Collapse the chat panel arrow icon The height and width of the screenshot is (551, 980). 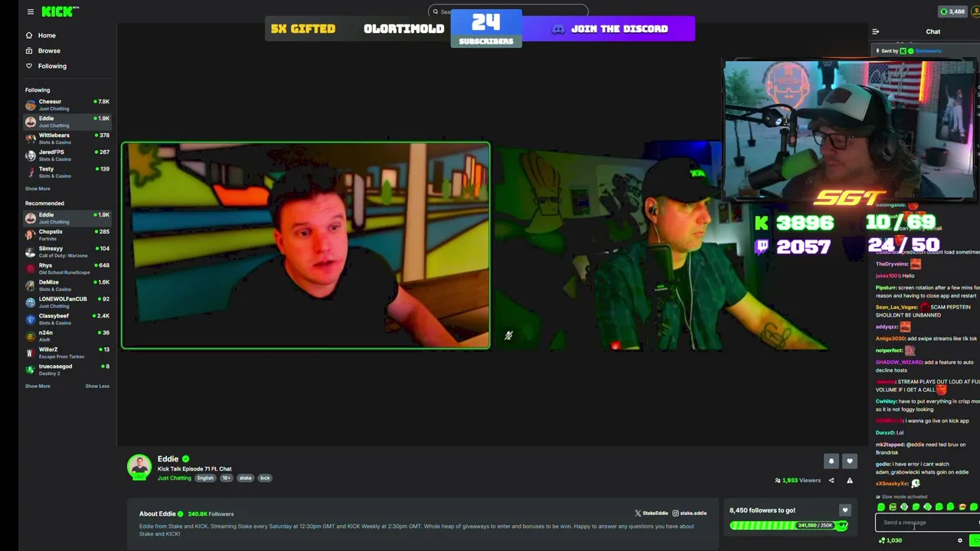pos(875,31)
